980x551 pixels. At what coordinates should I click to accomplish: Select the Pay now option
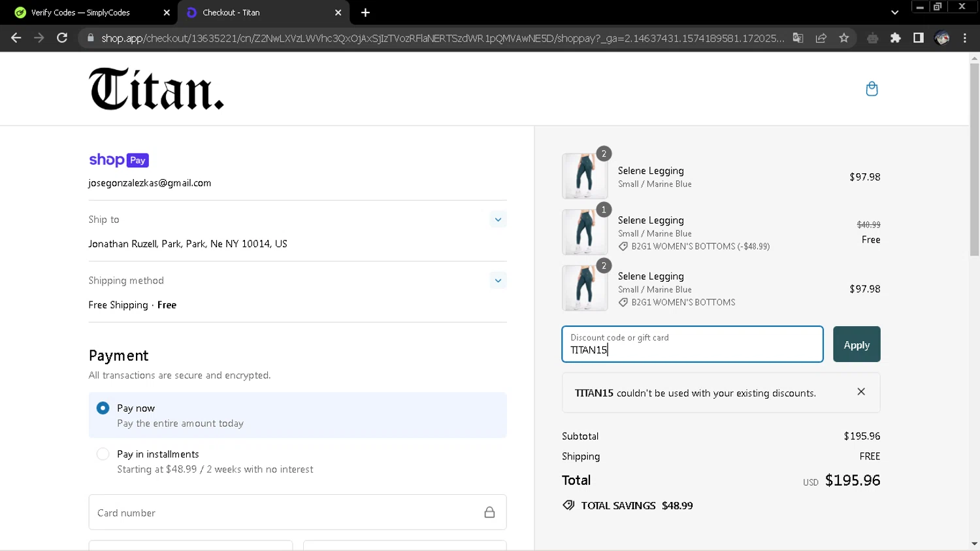tap(103, 408)
